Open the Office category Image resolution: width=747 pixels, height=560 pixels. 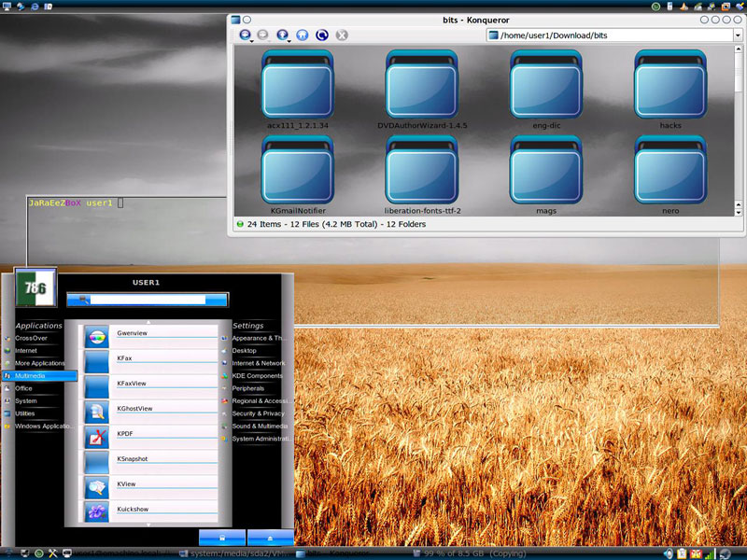(x=23, y=388)
